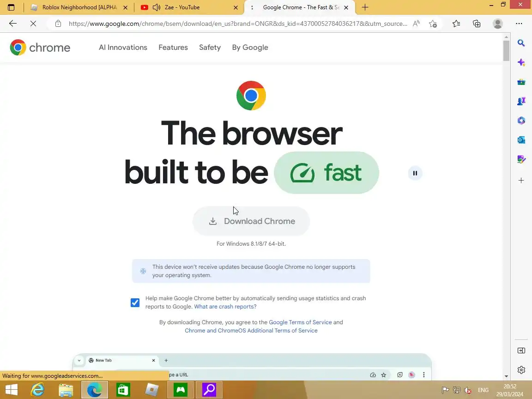Click 'For Windows 8.1/8/7 64-bit.' text
This screenshot has height=399, width=532.
pos(251,244)
